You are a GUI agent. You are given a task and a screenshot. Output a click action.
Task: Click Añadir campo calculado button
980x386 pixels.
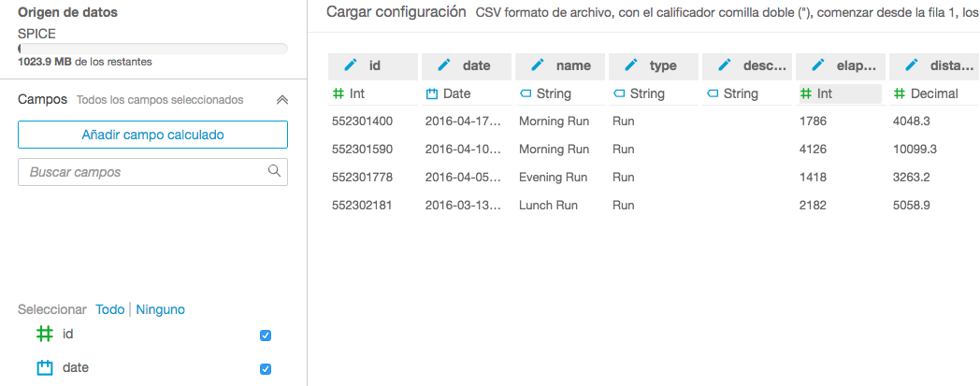tap(152, 135)
